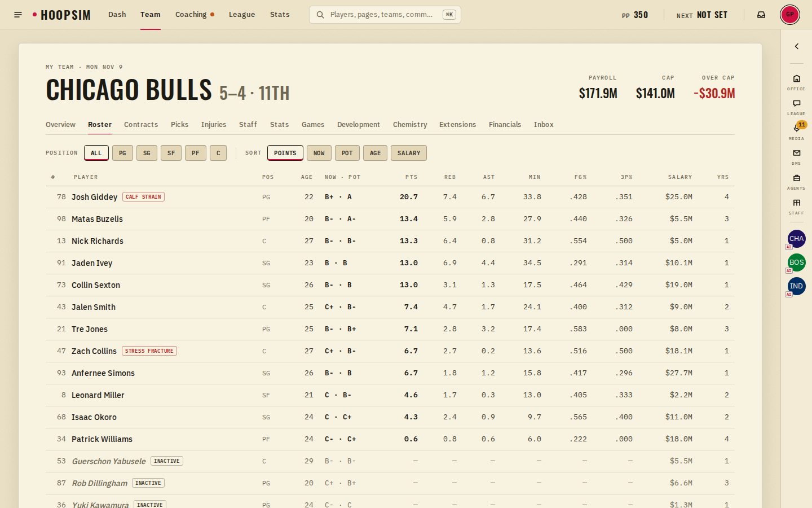The height and width of the screenshot is (508, 812).
Task: Click Josh Giddey's CALF STRAIN injury tag
Action: [x=144, y=197]
